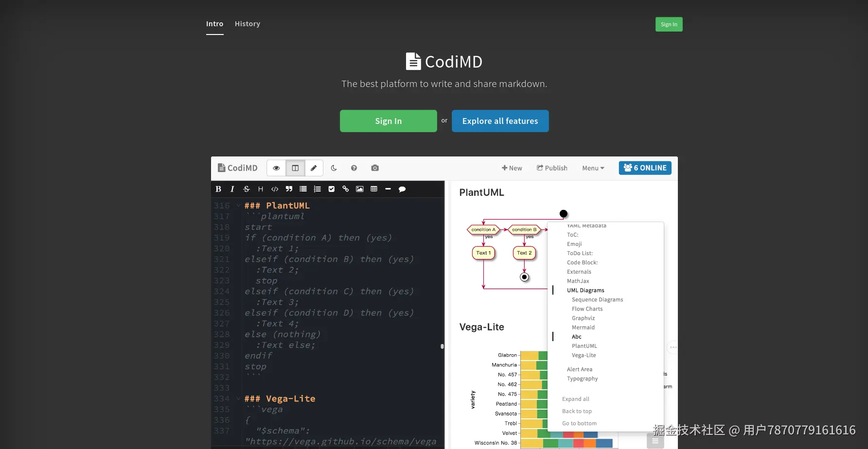
Task: Click the CodiMD brand in editor navbar
Action: tap(238, 168)
